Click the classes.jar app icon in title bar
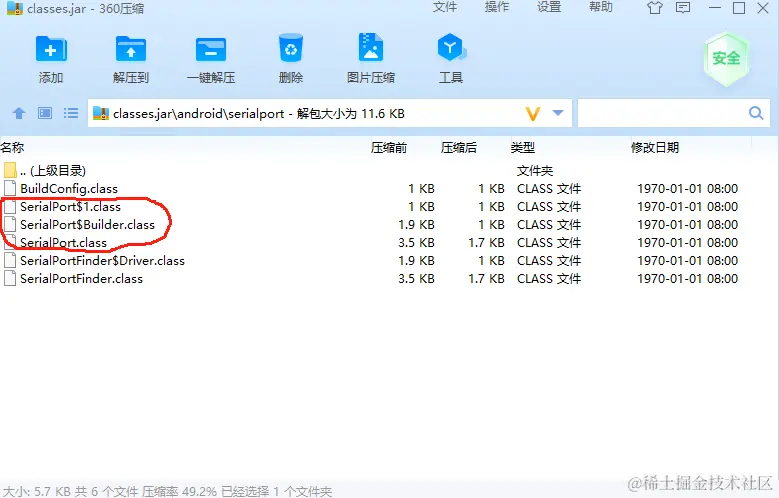 [15, 8]
